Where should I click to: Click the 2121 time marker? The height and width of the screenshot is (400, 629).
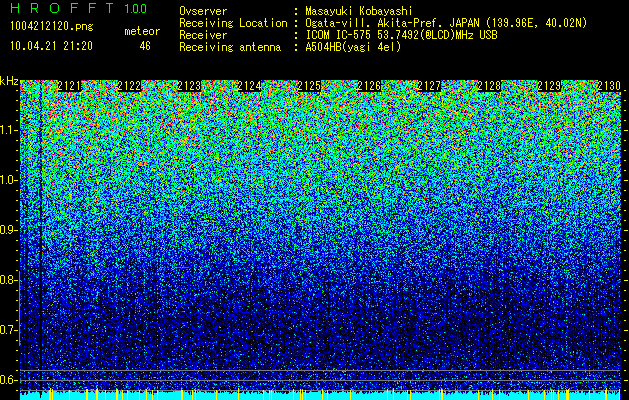69,85
